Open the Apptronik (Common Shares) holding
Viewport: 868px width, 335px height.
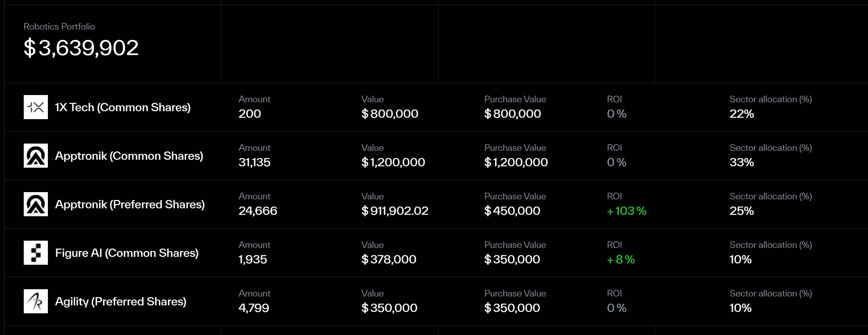click(x=129, y=156)
